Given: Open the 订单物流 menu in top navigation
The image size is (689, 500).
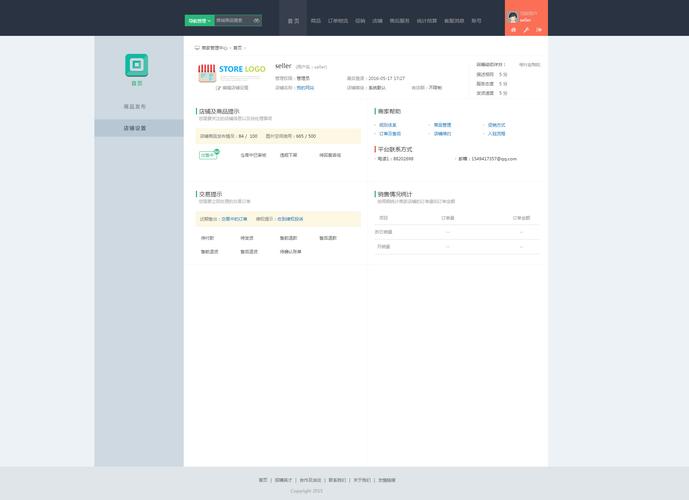Looking at the screenshot, I should coord(338,20).
